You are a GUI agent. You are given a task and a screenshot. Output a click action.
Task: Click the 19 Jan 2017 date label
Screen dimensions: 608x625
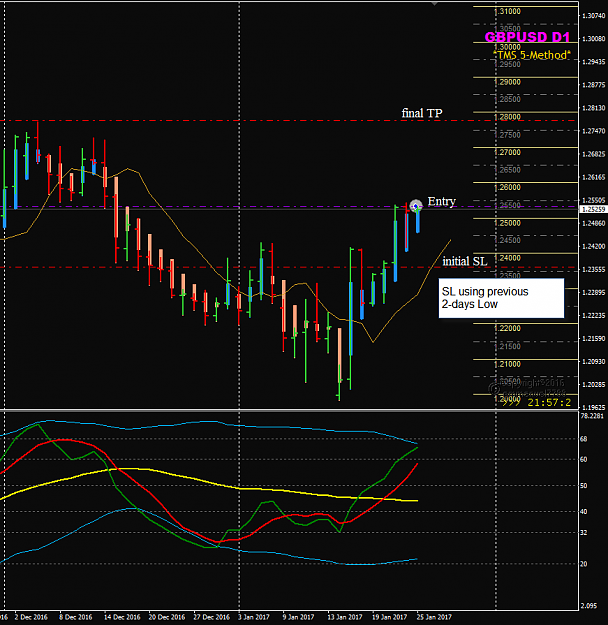[x=390, y=617]
